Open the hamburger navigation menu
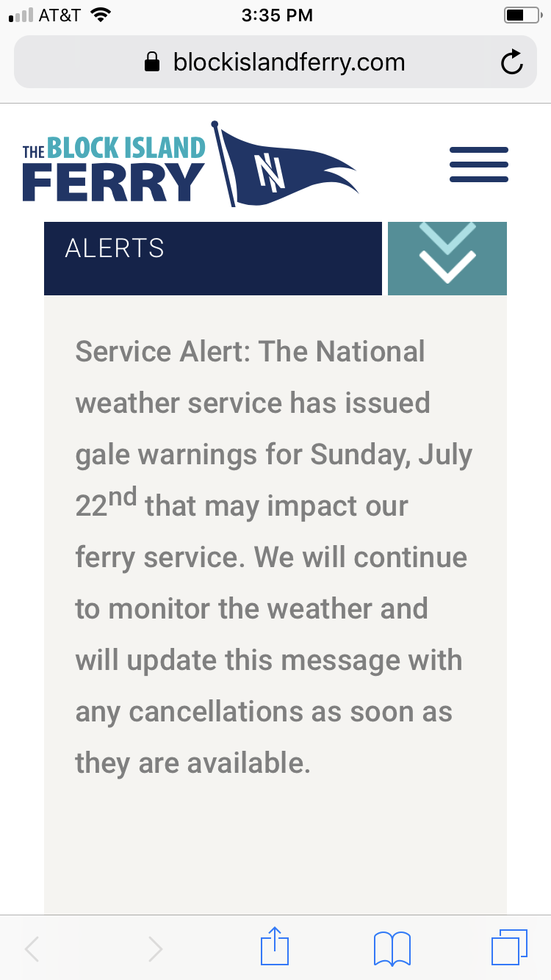The height and width of the screenshot is (980, 551). [478, 165]
